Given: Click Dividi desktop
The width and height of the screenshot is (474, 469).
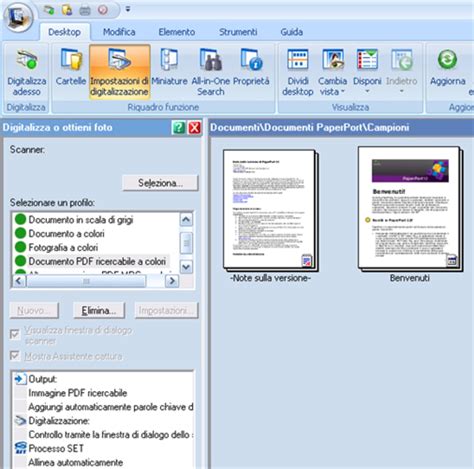Looking at the screenshot, I should pos(298,72).
